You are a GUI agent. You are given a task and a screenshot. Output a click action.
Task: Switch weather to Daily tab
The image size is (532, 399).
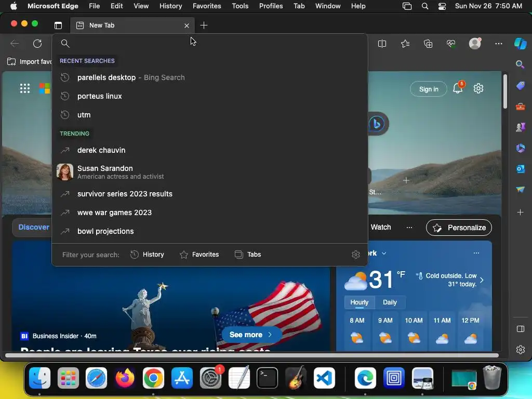[x=390, y=302]
